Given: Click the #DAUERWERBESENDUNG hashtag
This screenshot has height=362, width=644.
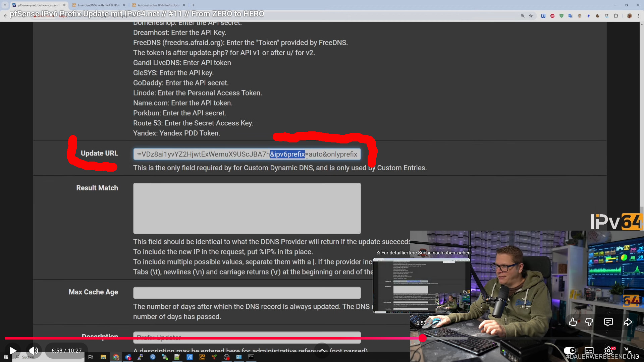Looking at the screenshot, I should (602, 357).
